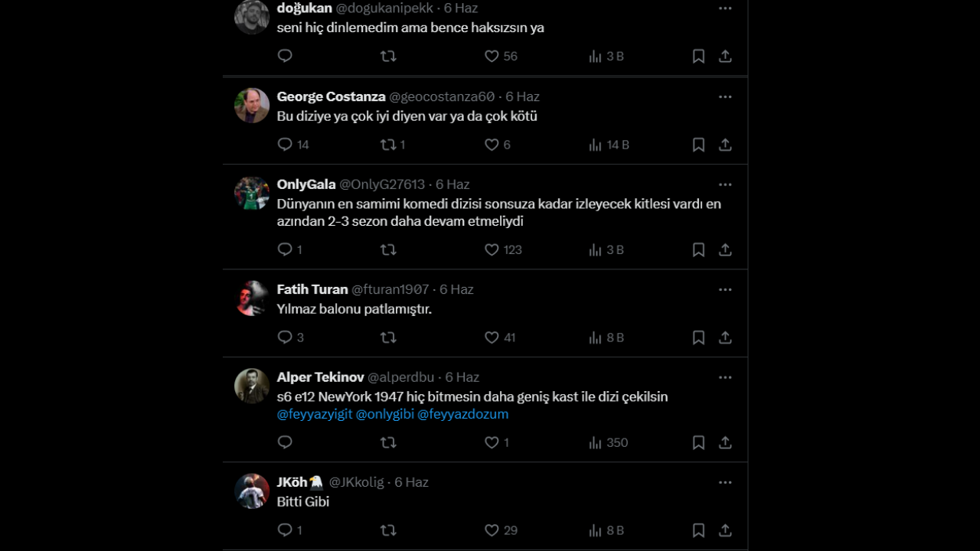View analytics on JKöh's tweet
The image size is (980, 551).
594,530
